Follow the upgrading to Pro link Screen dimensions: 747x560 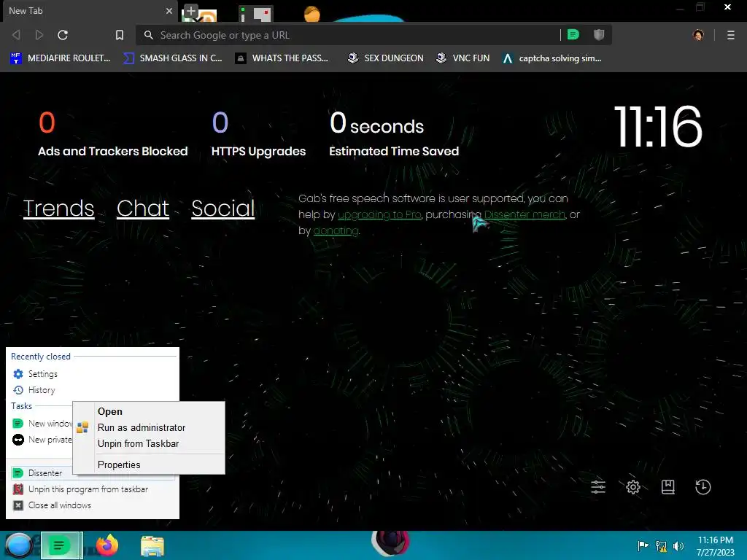tap(379, 215)
